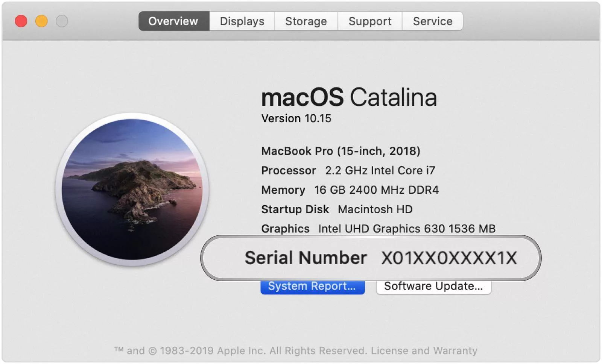Select the Overview tab
The width and height of the screenshot is (602, 364).
click(173, 21)
